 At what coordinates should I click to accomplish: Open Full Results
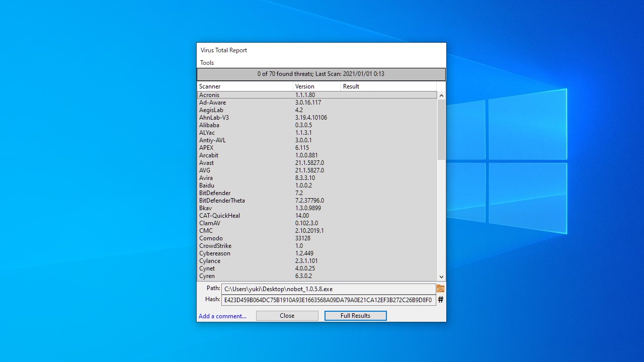(356, 316)
